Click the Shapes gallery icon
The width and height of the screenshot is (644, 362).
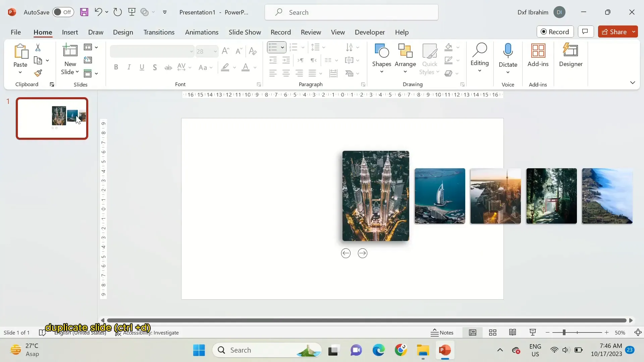point(381,51)
